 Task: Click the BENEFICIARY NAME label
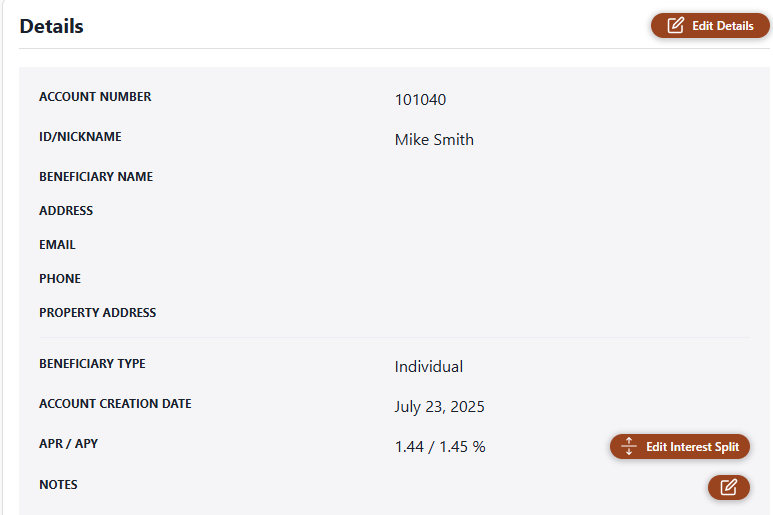point(96,176)
